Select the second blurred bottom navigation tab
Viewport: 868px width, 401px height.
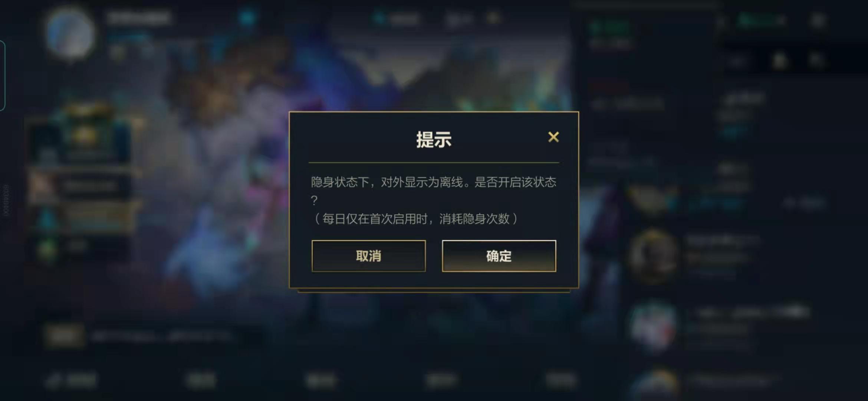[201, 380]
